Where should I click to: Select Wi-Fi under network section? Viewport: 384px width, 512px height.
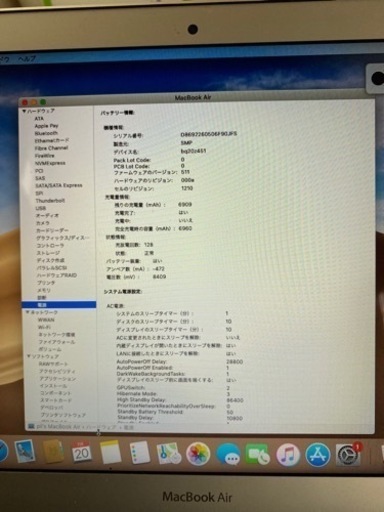44,327
